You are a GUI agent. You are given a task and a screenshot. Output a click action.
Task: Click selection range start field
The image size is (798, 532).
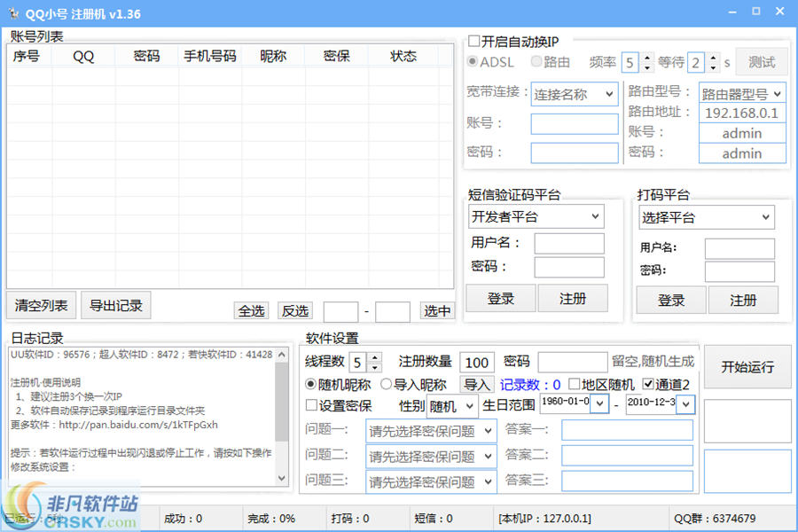coord(340,311)
